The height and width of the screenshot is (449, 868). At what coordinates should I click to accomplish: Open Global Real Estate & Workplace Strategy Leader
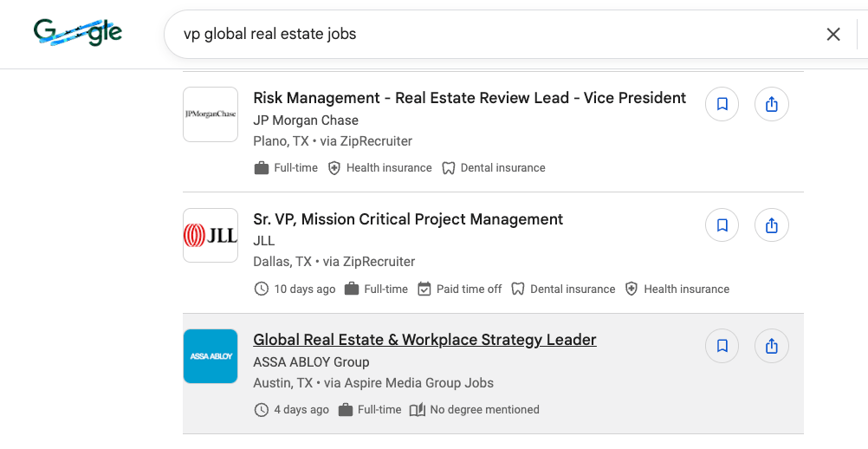(424, 340)
